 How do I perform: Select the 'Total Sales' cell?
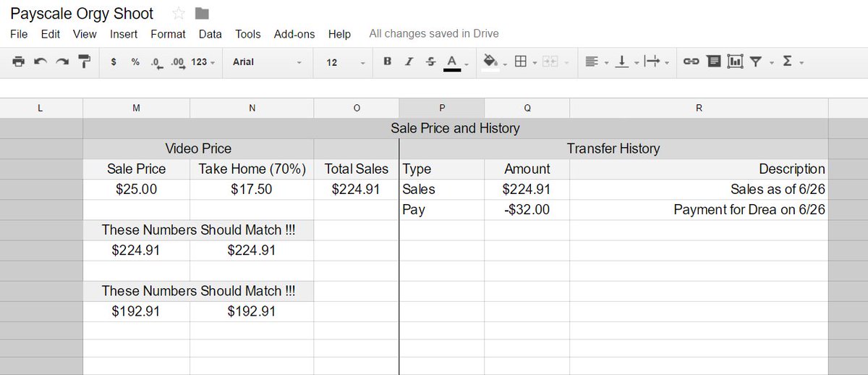356,169
